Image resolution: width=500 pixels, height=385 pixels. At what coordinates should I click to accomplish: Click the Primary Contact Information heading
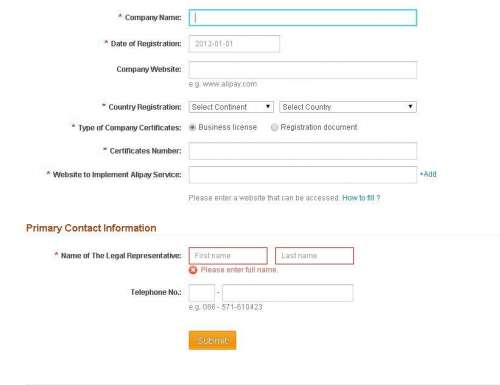(x=91, y=228)
